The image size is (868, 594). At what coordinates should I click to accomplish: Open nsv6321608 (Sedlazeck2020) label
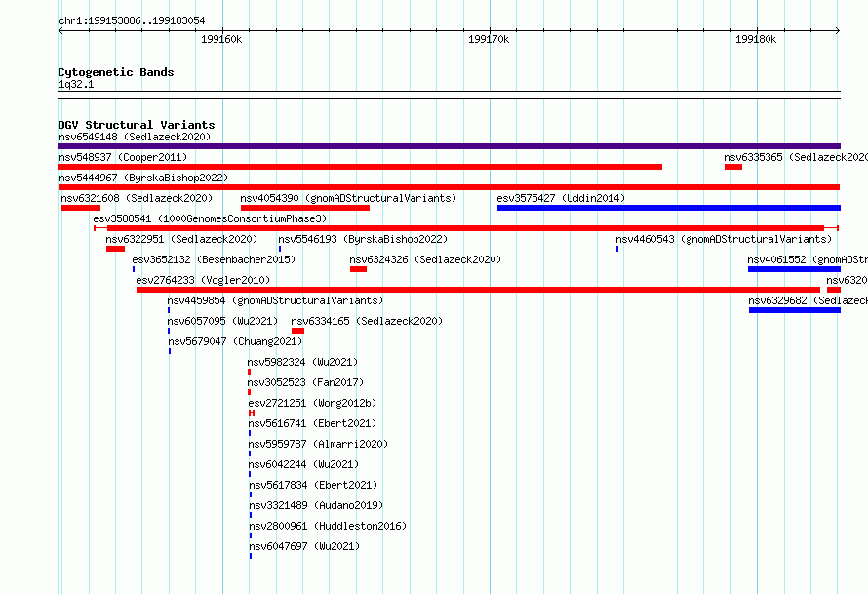pyautogui.click(x=137, y=198)
